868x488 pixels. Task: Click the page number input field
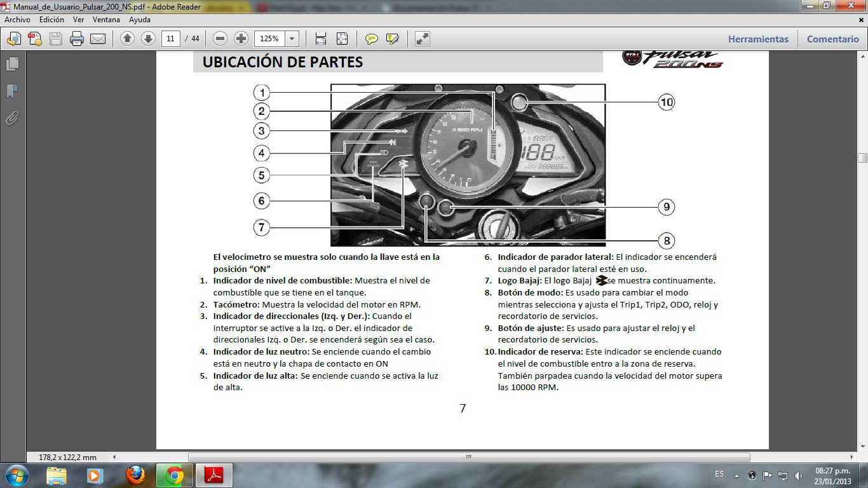pyautogui.click(x=170, y=39)
